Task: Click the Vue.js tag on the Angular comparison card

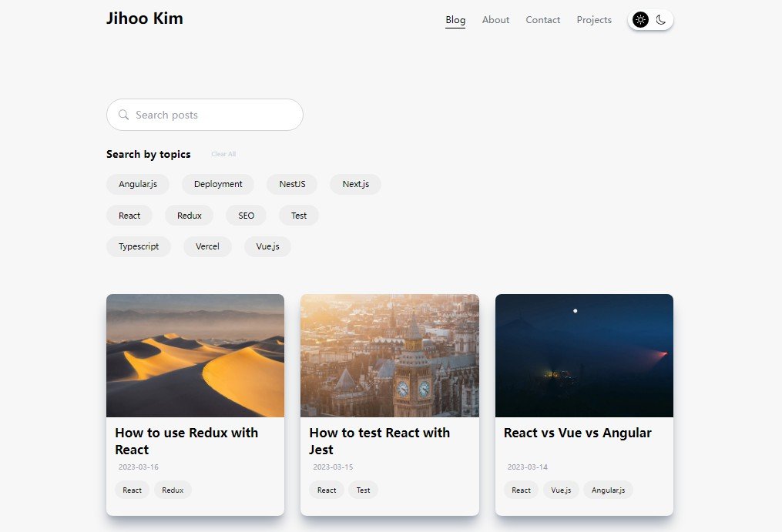Action: [x=560, y=490]
